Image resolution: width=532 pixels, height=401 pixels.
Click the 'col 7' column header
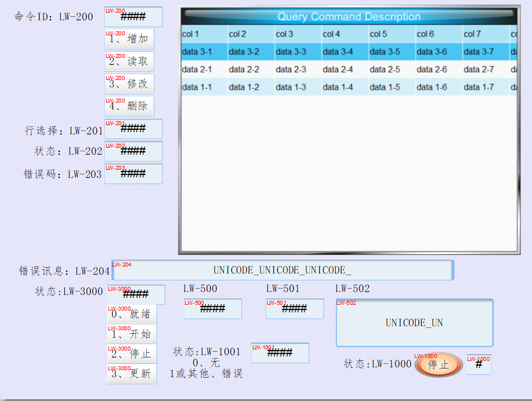[x=486, y=34]
